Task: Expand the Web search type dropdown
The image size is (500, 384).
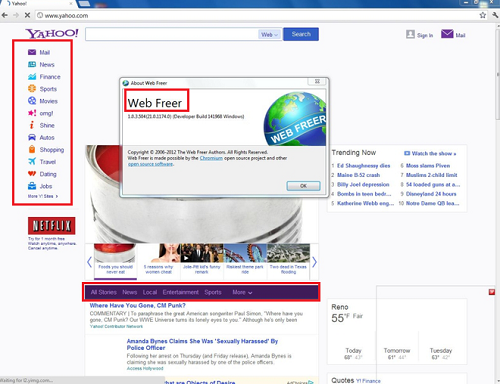Action: [270, 34]
